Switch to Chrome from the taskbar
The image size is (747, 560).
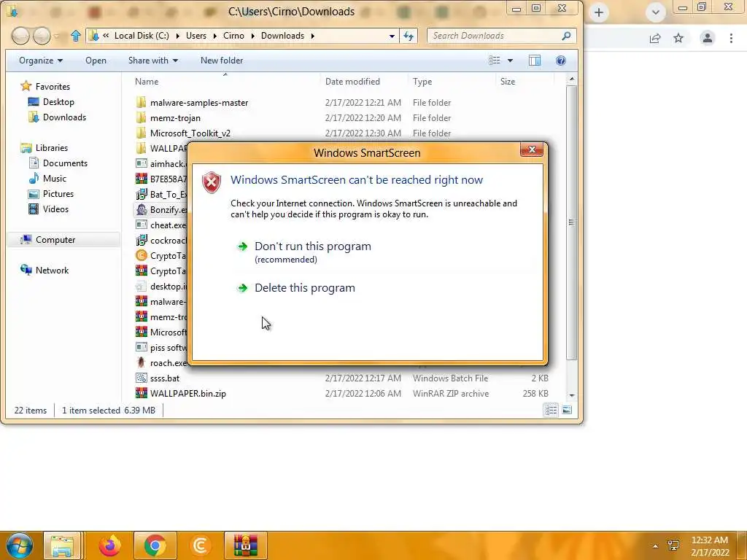[155, 545]
